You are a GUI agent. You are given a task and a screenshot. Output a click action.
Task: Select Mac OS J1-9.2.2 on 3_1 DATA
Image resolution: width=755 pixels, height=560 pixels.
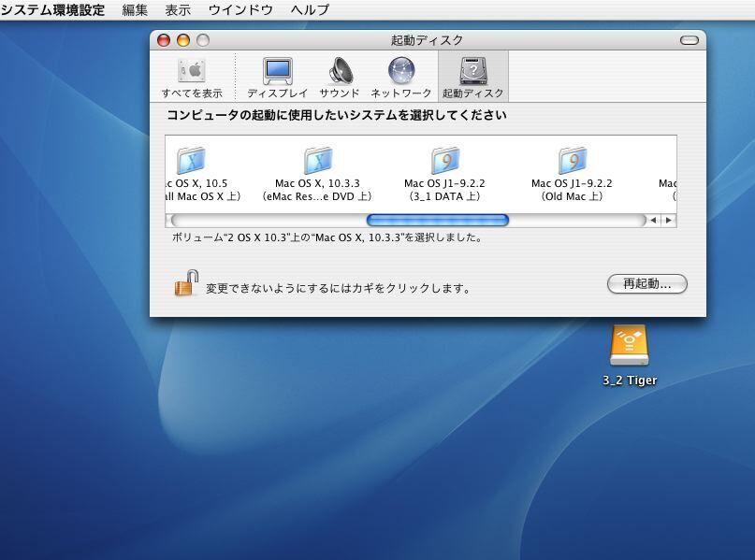tap(444, 174)
